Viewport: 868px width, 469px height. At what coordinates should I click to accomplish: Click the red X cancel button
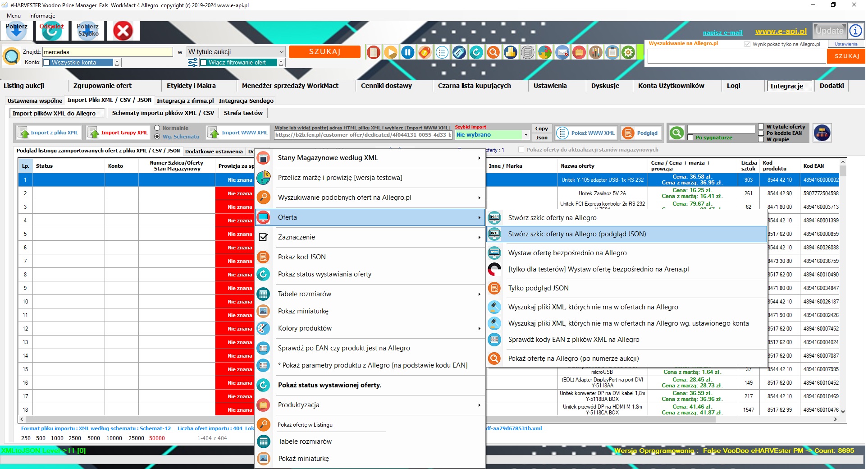pos(123,31)
